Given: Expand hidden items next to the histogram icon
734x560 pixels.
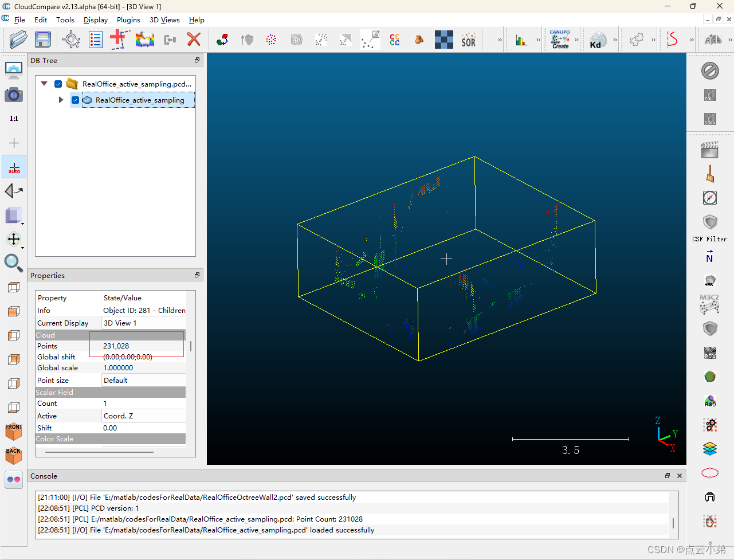Looking at the screenshot, I should coord(538,40).
